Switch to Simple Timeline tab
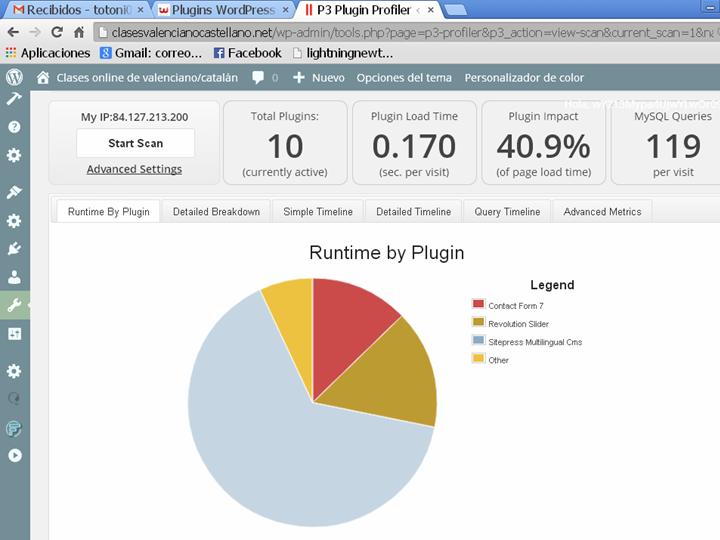The height and width of the screenshot is (540, 720). pyautogui.click(x=318, y=212)
